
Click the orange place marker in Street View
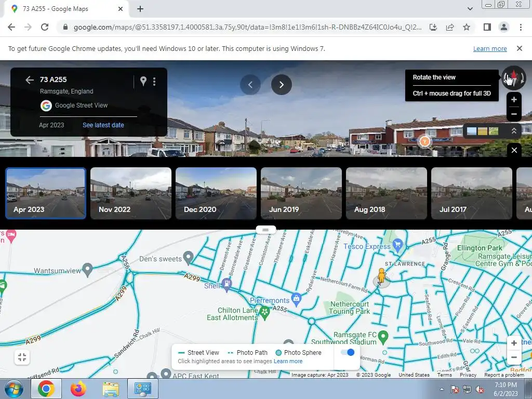click(424, 141)
